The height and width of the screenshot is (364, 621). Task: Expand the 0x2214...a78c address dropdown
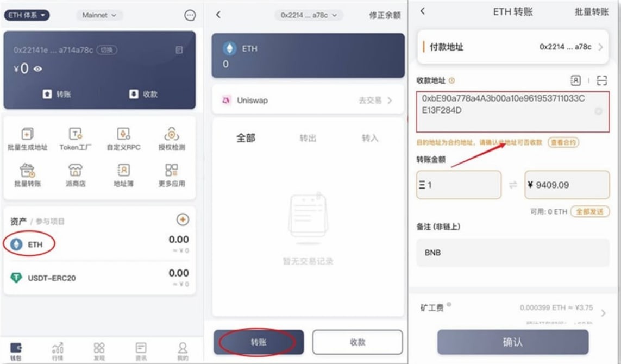point(309,15)
